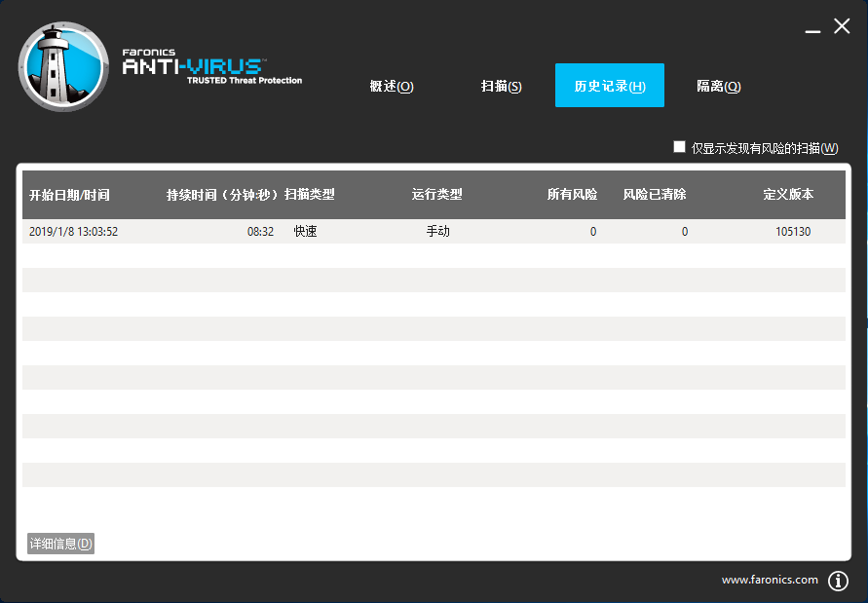Sort by 风险已清除 column header
868x603 pixels.
coord(655,195)
